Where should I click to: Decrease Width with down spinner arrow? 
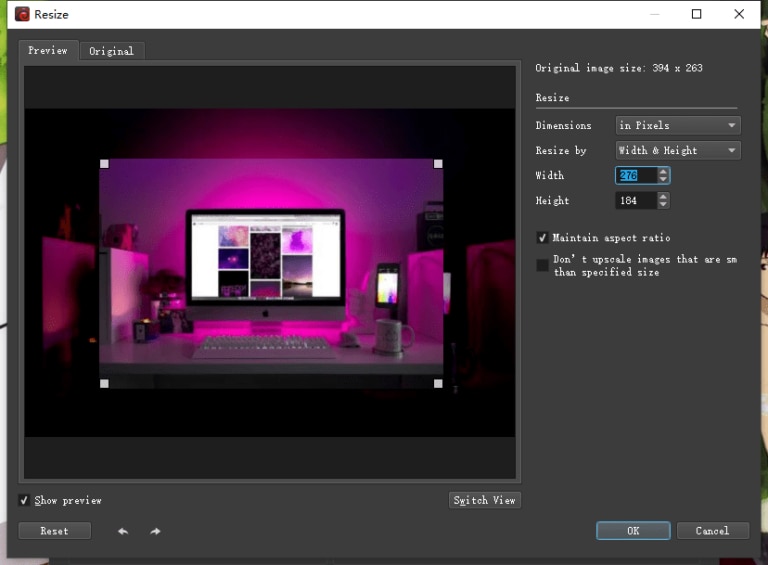(x=663, y=180)
